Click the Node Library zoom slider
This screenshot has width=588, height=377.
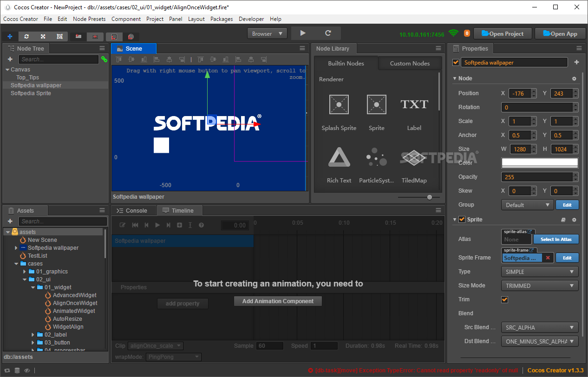click(430, 197)
